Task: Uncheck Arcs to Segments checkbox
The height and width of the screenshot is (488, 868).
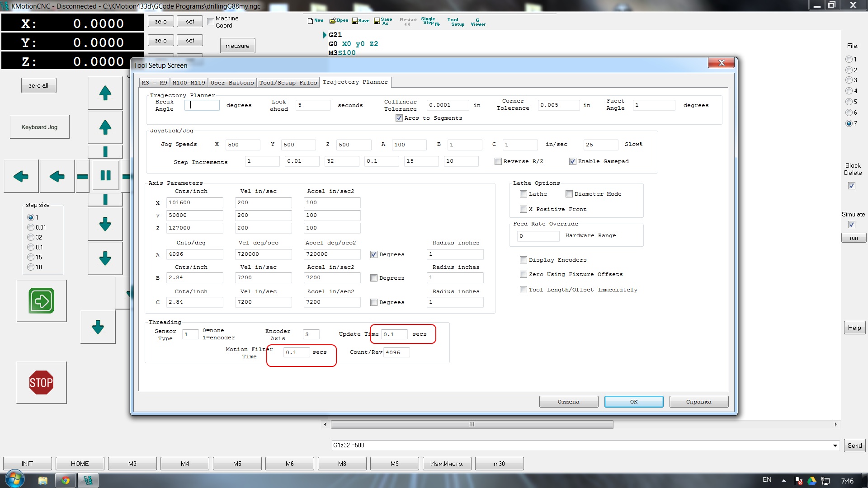Action: (399, 118)
